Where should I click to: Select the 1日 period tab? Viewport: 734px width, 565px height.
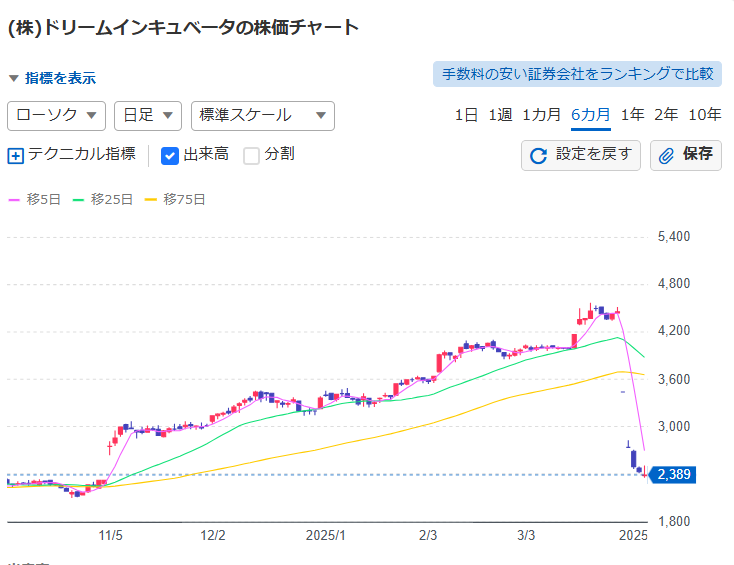pos(466,115)
